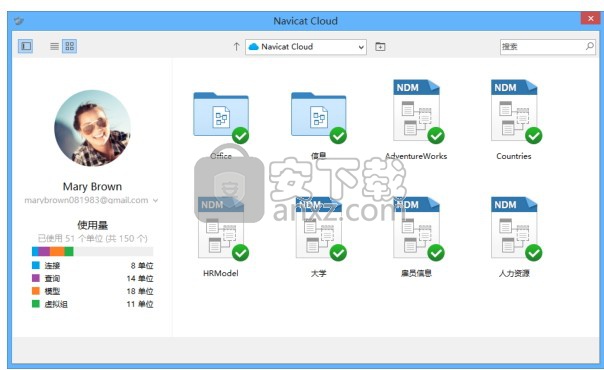Image resolution: width=604 pixels, height=370 pixels.
Task: Click the Navicat app icon in title bar
Action: pyautogui.click(x=19, y=21)
